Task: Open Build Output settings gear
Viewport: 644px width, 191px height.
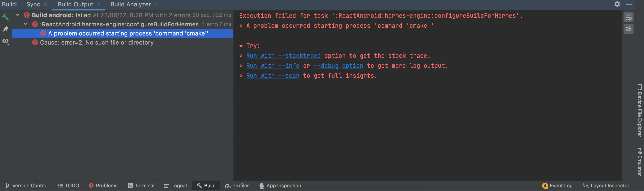Action: pyautogui.click(x=617, y=4)
